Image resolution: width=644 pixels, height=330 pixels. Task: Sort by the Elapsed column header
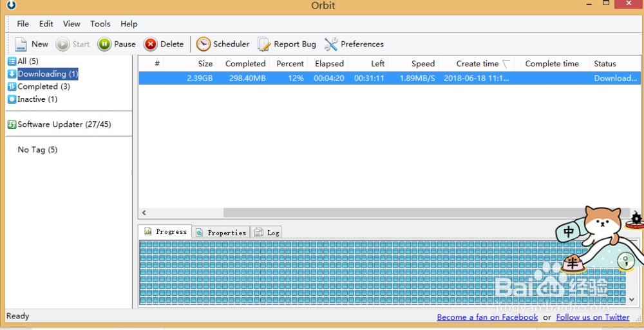tap(328, 64)
